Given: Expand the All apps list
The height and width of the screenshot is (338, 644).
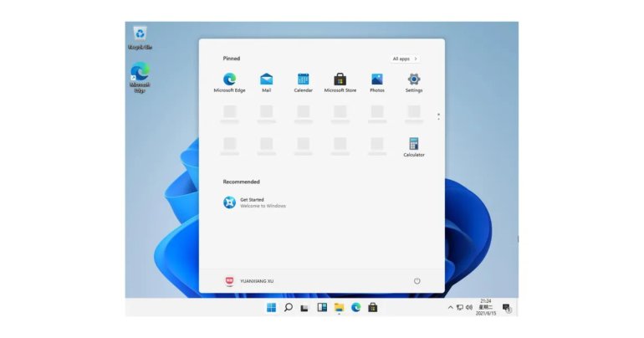Looking at the screenshot, I should [405, 59].
